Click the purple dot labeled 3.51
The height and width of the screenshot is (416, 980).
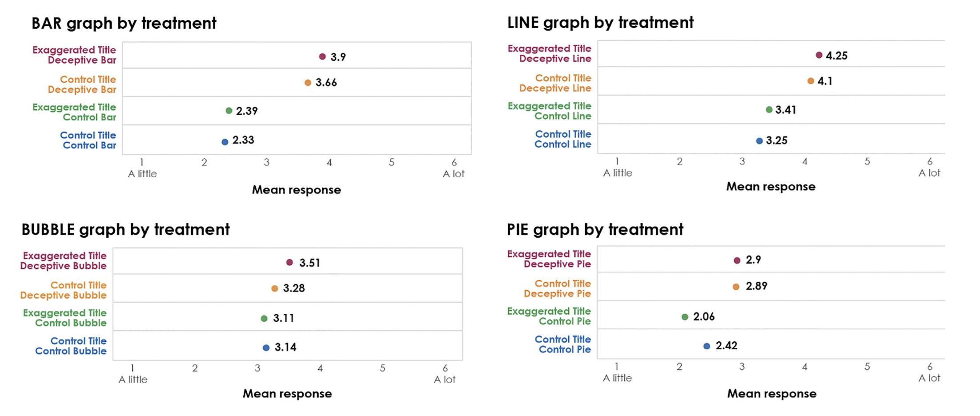pyautogui.click(x=289, y=262)
